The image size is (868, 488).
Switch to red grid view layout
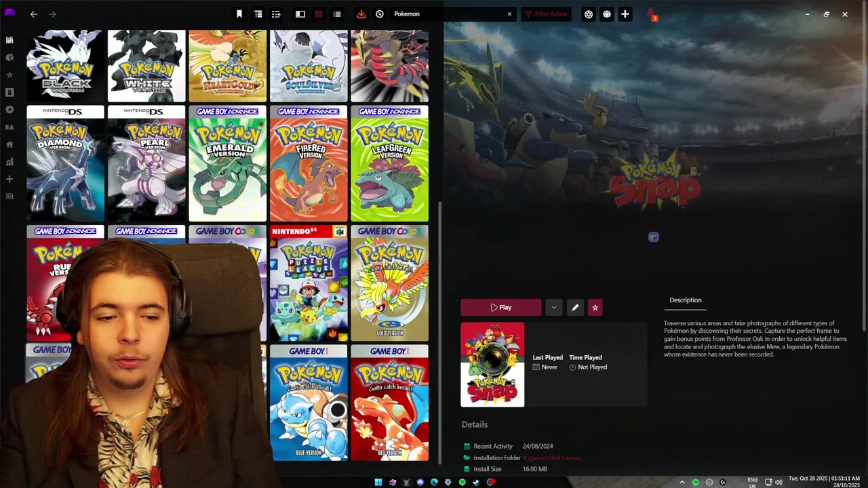click(318, 14)
